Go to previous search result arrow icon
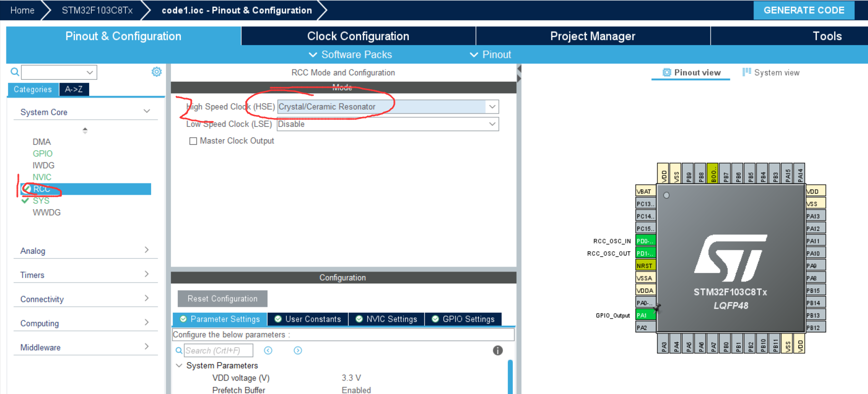The height and width of the screenshot is (394, 868). click(268, 350)
